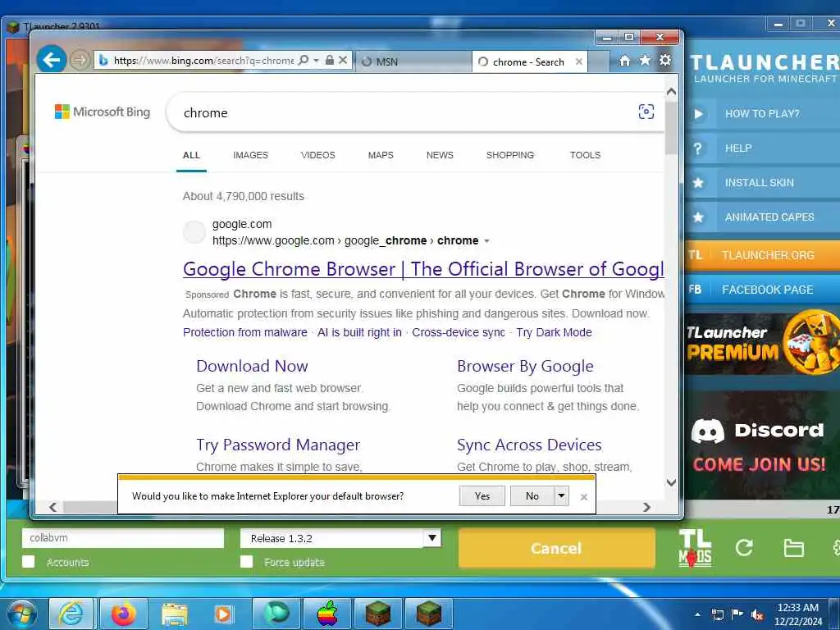
Task: Switch to VIDEOS results tab
Action: coord(317,155)
